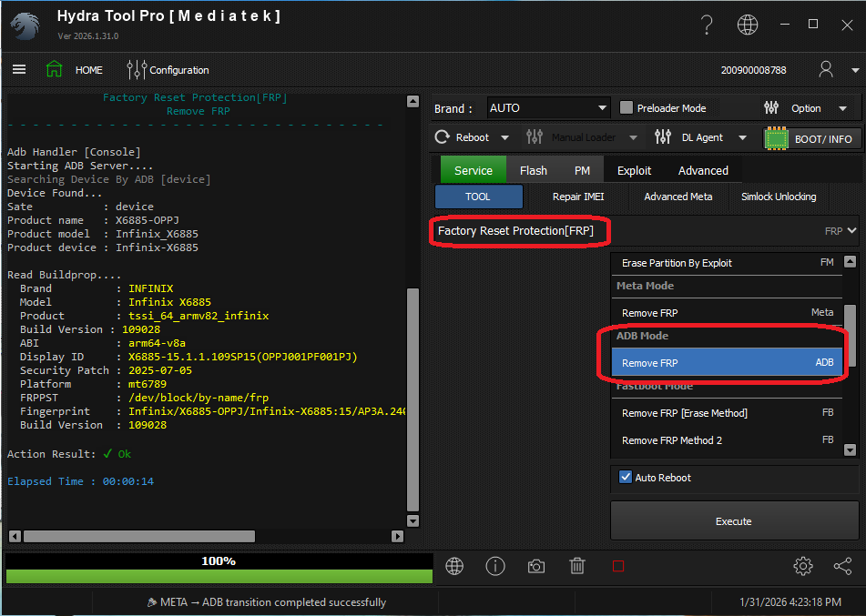Click the green HOME house icon
This screenshot has width=866, height=616.
(x=54, y=69)
